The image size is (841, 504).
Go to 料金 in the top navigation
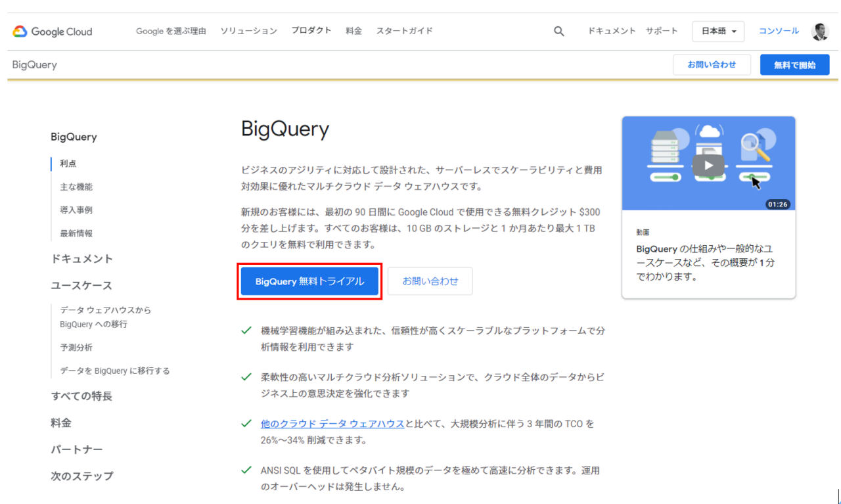coord(353,31)
